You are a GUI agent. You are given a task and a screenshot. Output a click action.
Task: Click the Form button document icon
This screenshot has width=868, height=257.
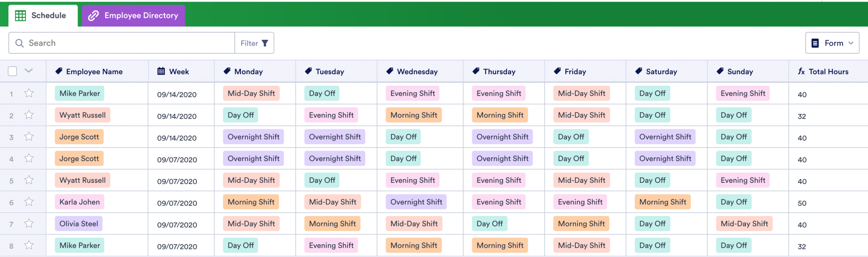click(815, 43)
